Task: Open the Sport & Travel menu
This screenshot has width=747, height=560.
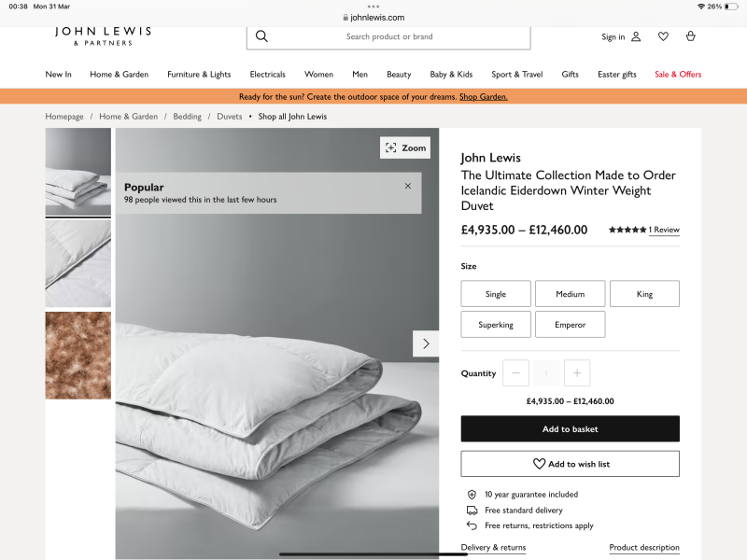Action: [x=517, y=75]
